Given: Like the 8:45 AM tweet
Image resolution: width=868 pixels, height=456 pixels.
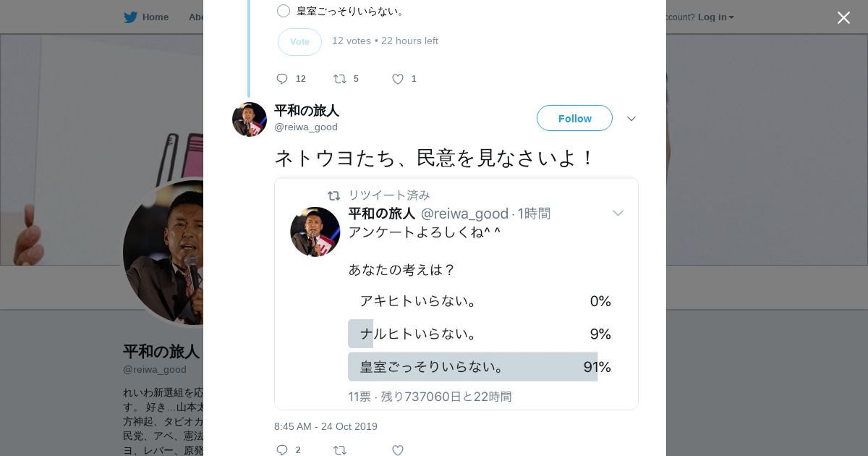Looking at the screenshot, I should pyautogui.click(x=398, y=450).
